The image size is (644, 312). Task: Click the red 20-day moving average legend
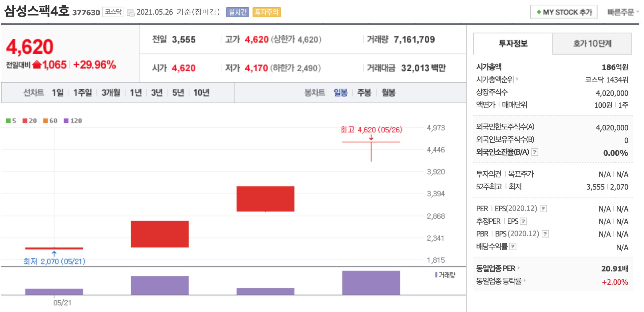coord(30,121)
